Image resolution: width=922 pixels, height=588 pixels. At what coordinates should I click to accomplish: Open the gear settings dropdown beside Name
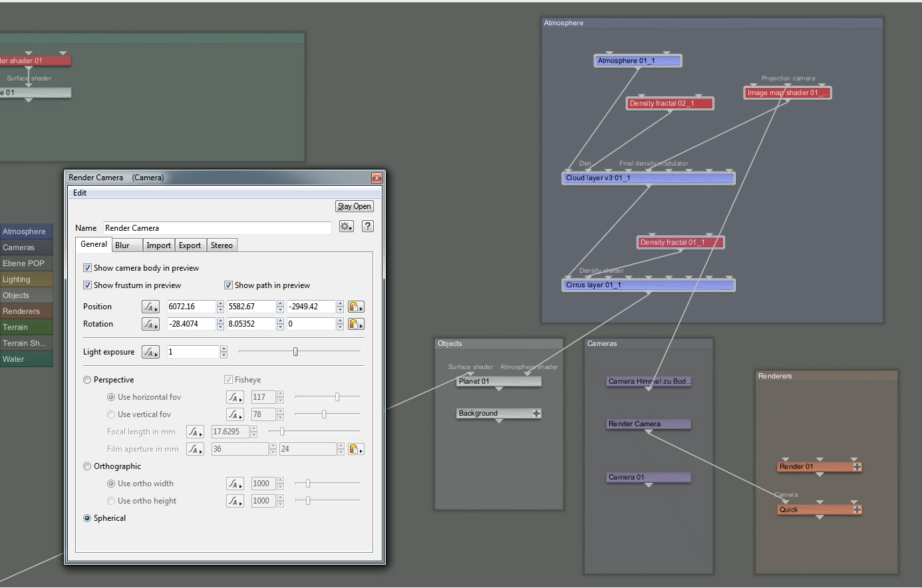(x=346, y=226)
